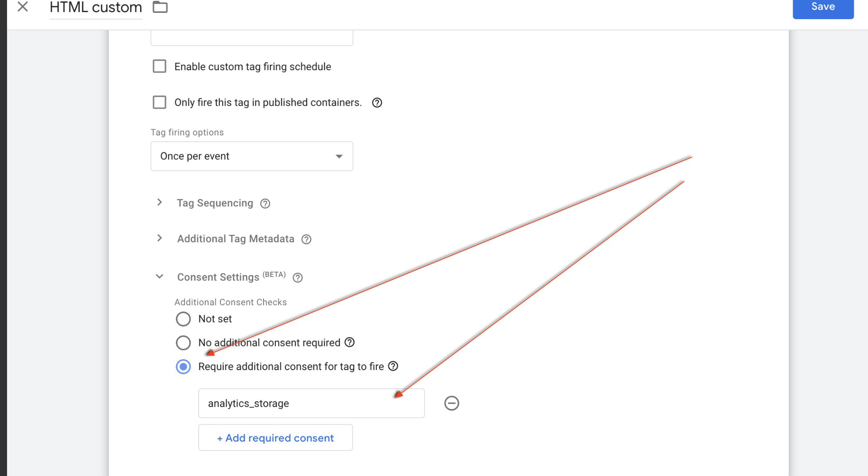Select the Not set consent option
This screenshot has height=476, width=868.
point(183,319)
